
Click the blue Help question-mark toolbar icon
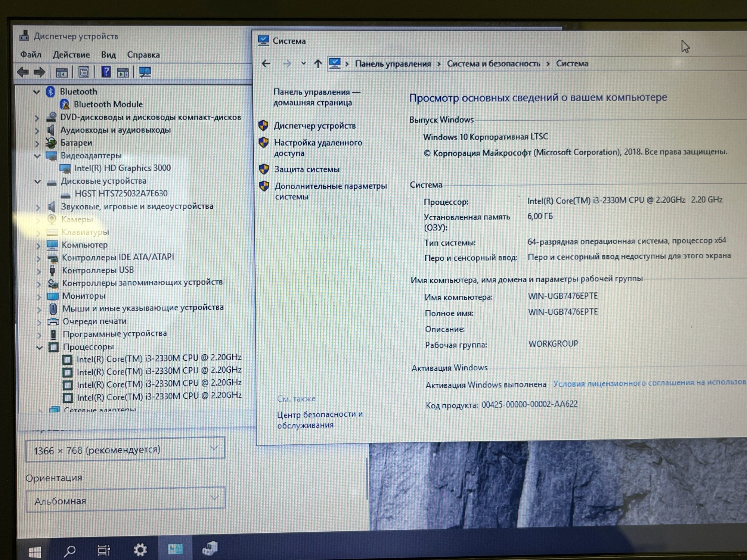tap(106, 72)
